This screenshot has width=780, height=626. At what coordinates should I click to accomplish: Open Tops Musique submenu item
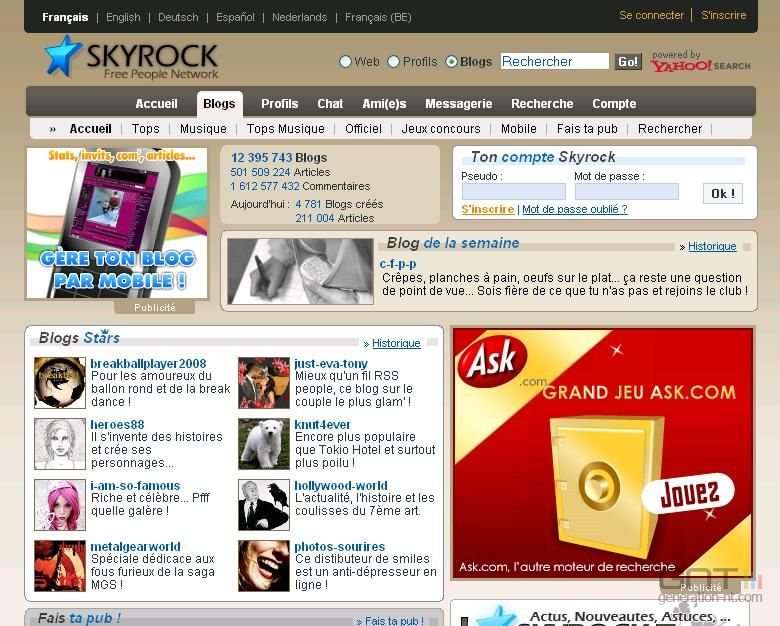tap(286, 129)
